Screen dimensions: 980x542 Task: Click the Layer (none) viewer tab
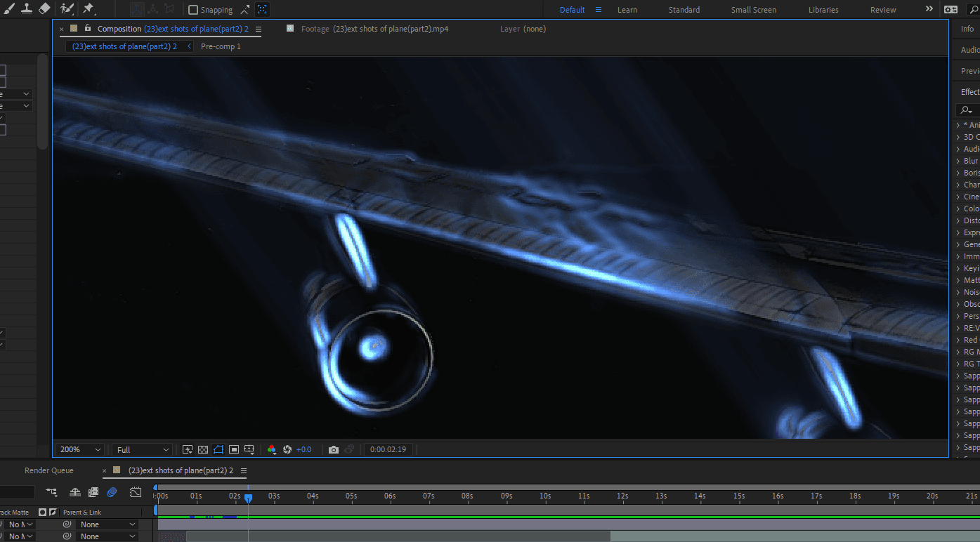coord(523,29)
